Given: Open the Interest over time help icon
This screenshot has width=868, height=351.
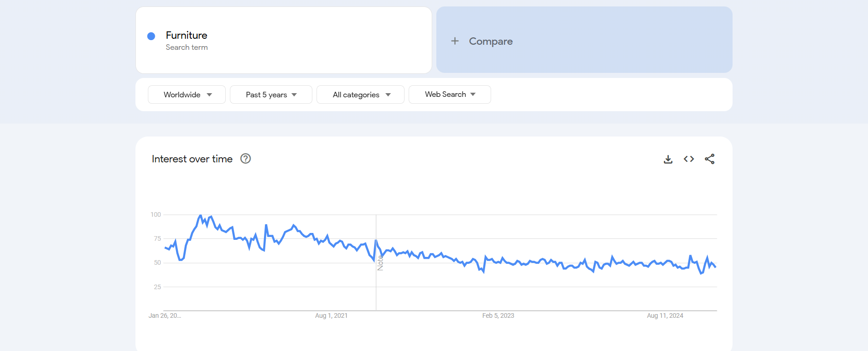Looking at the screenshot, I should coord(246,159).
